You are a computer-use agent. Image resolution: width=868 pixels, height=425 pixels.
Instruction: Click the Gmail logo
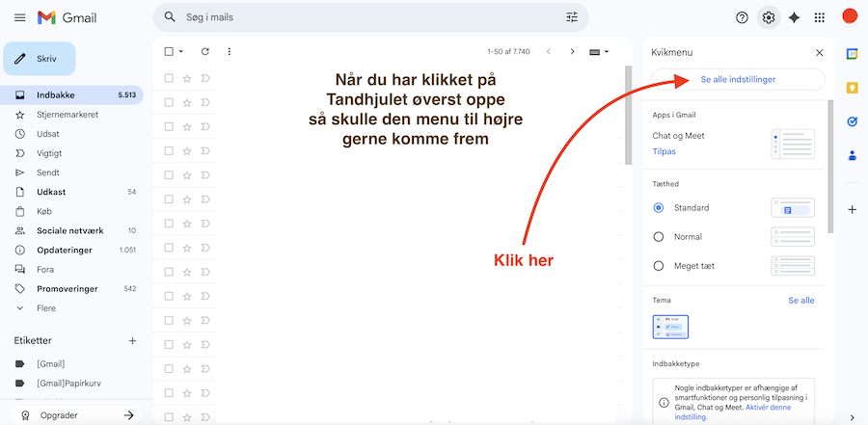(x=67, y=17)
